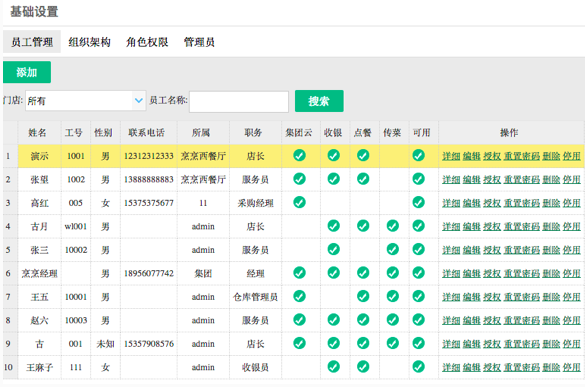
Task: Toggle 点餐 checkmark for 王麻子
Action: coord(363,367)
